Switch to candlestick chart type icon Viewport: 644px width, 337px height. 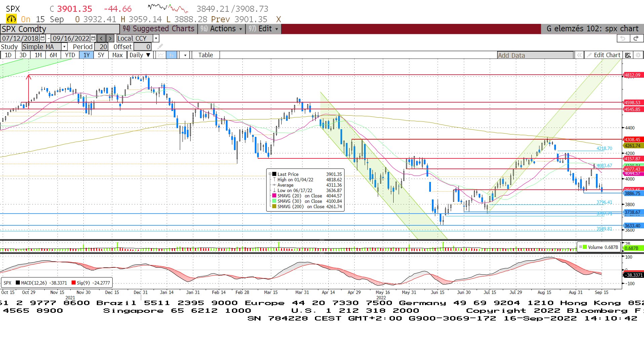tap(171, 55)
